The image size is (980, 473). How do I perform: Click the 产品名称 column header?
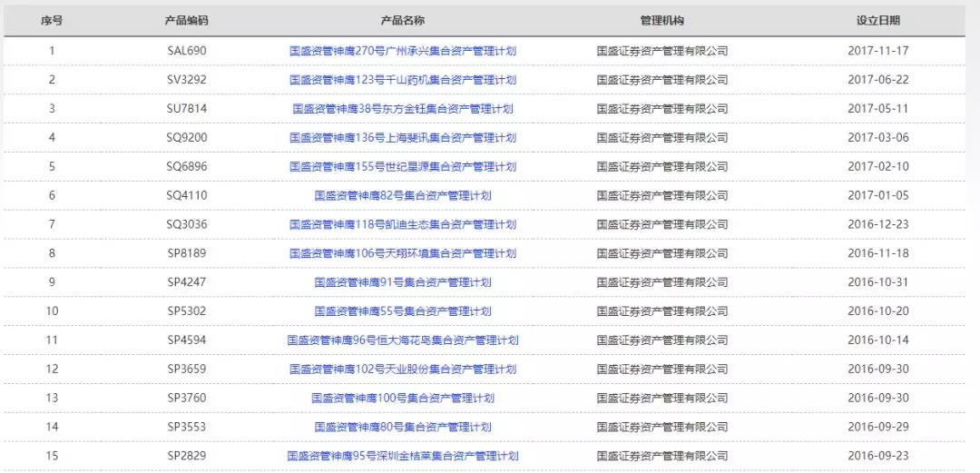pyautogui.click(x=403, y=21)
